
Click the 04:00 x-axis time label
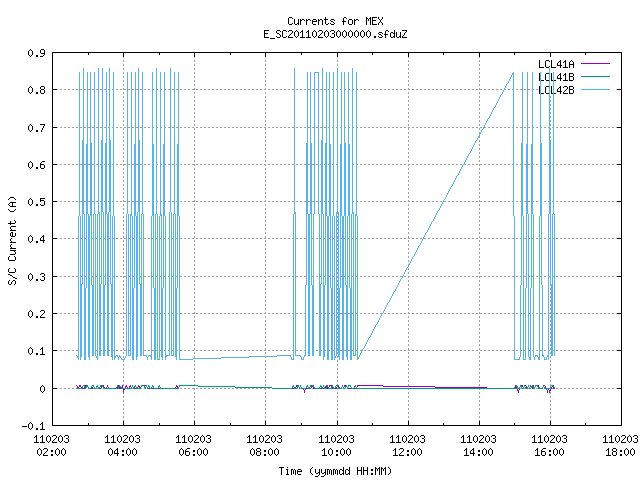[122, 452]
